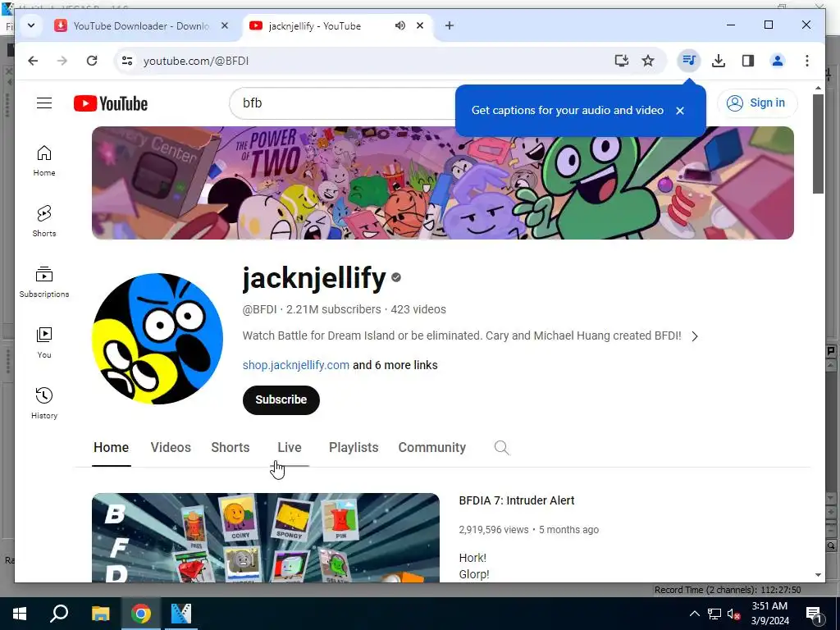The height and width of the screenshot is (630, 840).
Task: Open the notification center icon
Action: click(813, 614)
